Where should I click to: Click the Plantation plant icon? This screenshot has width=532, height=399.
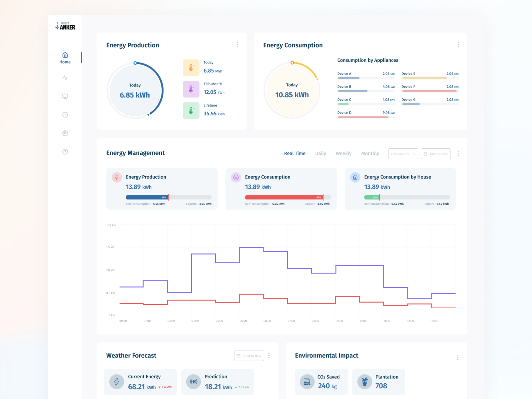click(x=364, y=382)
